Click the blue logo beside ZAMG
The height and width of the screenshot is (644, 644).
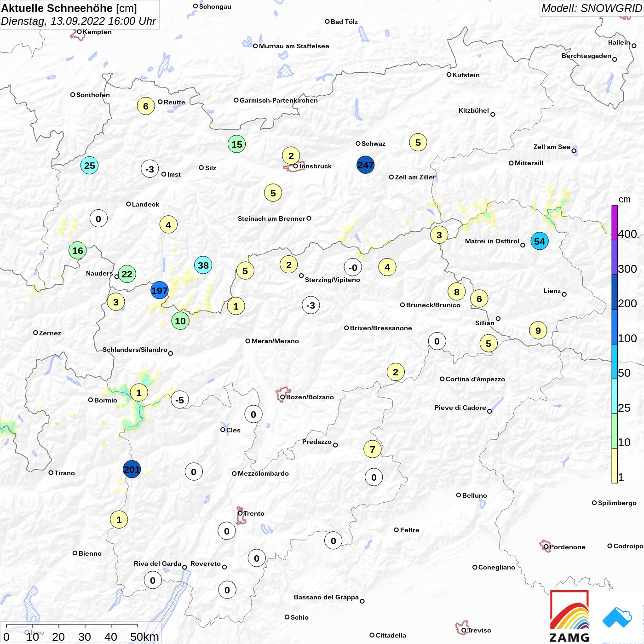point(617,617)
